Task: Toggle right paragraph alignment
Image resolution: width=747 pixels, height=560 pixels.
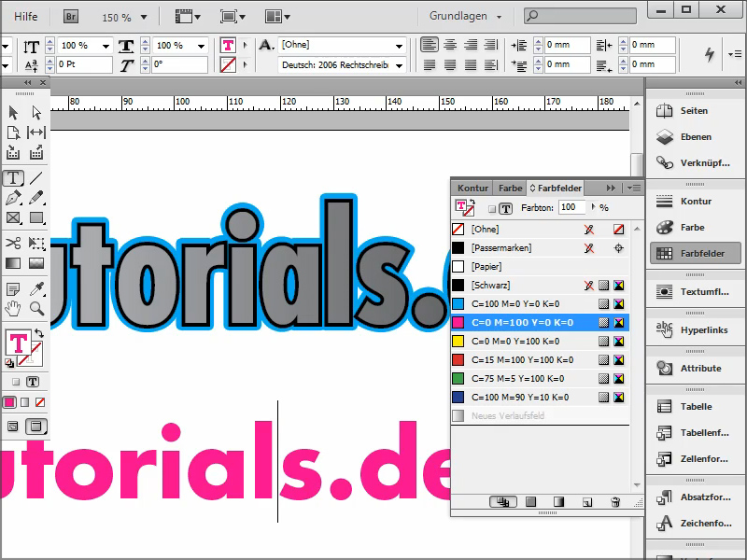Action: tap(471, 45)
